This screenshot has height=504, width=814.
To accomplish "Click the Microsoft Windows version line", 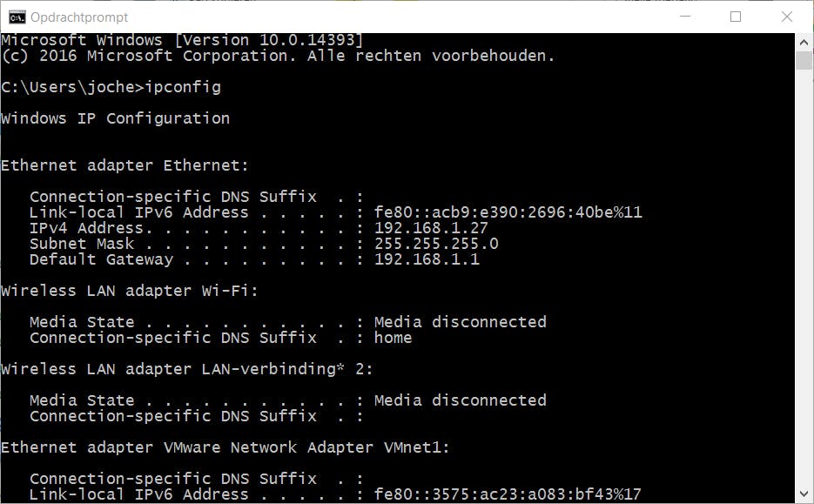I will tap(182, 40).
